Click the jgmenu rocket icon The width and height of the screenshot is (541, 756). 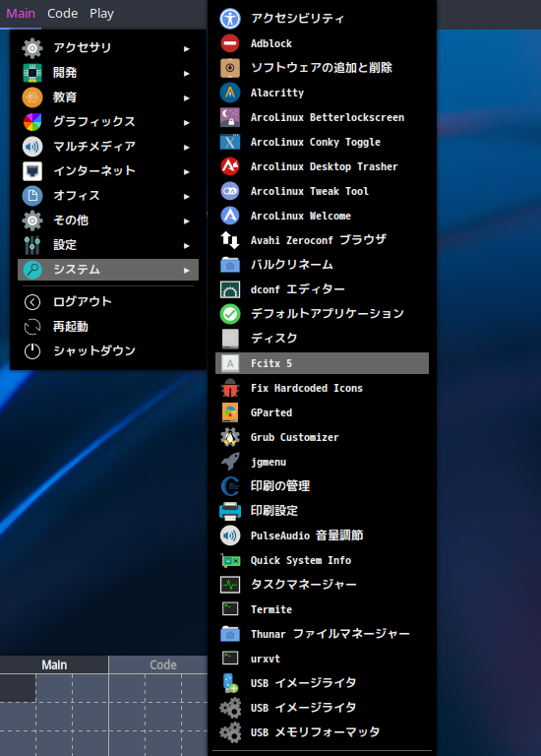[230, 462]
